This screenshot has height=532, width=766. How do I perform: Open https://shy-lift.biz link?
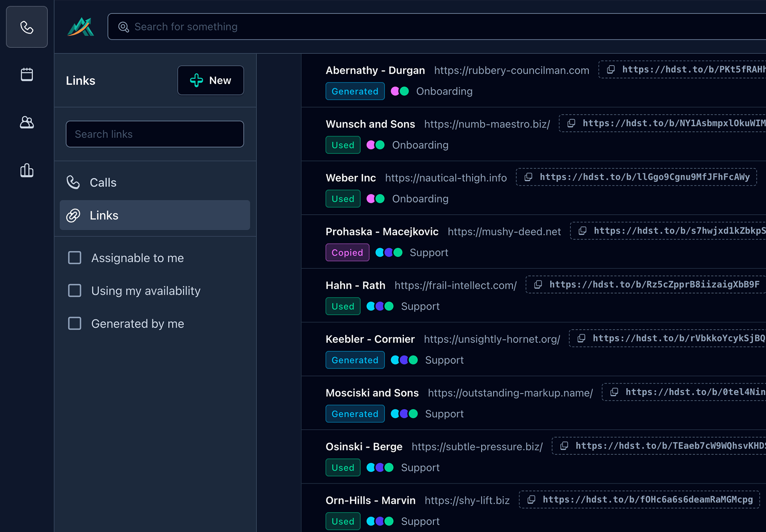(x=467, y=501)
